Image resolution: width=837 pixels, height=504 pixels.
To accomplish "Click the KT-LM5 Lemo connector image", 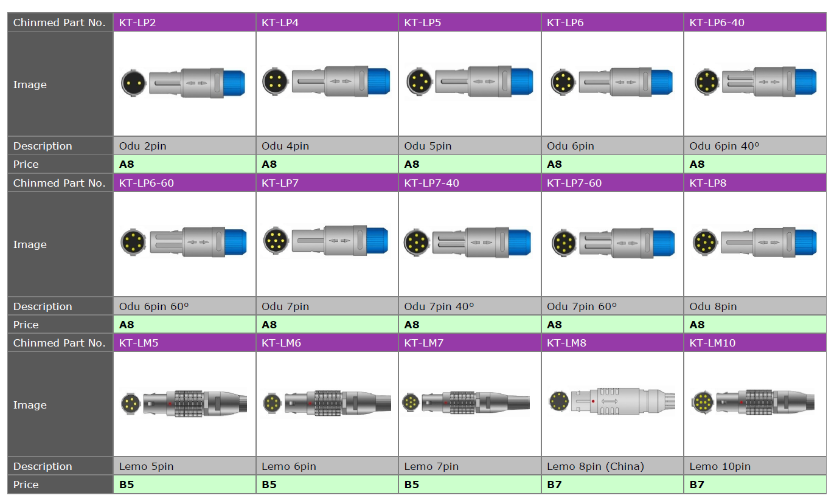I will pyautogui.click(x=184, y=403).
